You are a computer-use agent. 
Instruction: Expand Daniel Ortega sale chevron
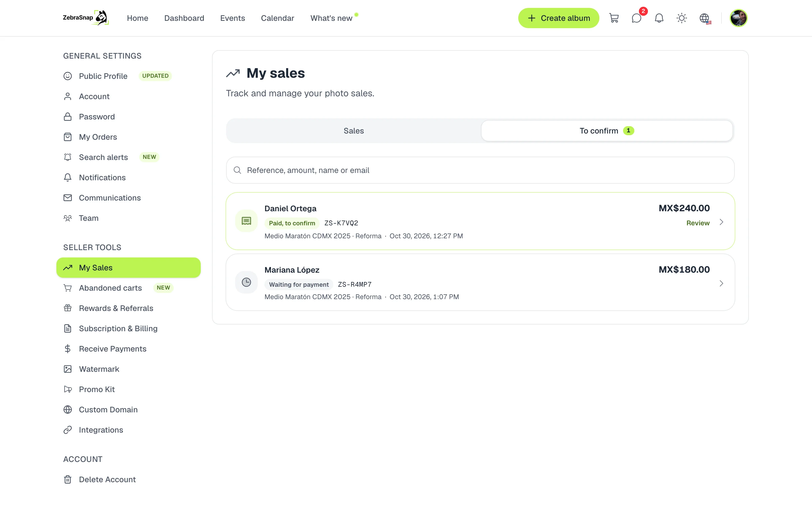coord(721,222)
